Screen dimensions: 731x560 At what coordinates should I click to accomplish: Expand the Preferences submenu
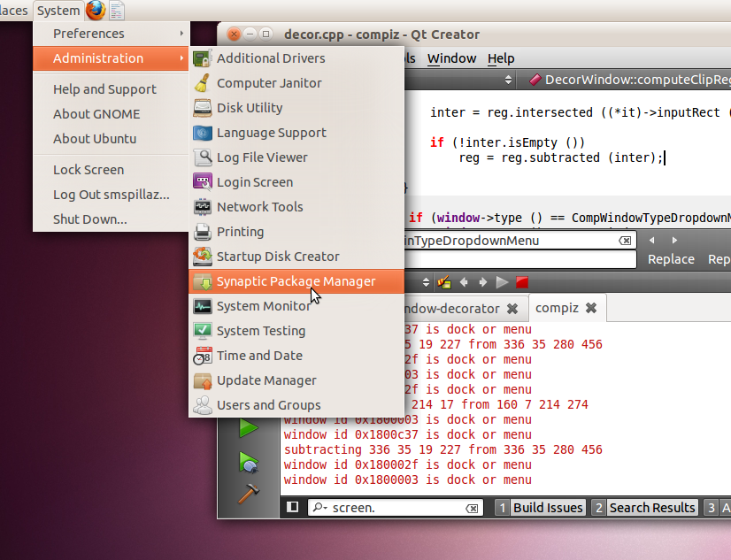(111, 34)
